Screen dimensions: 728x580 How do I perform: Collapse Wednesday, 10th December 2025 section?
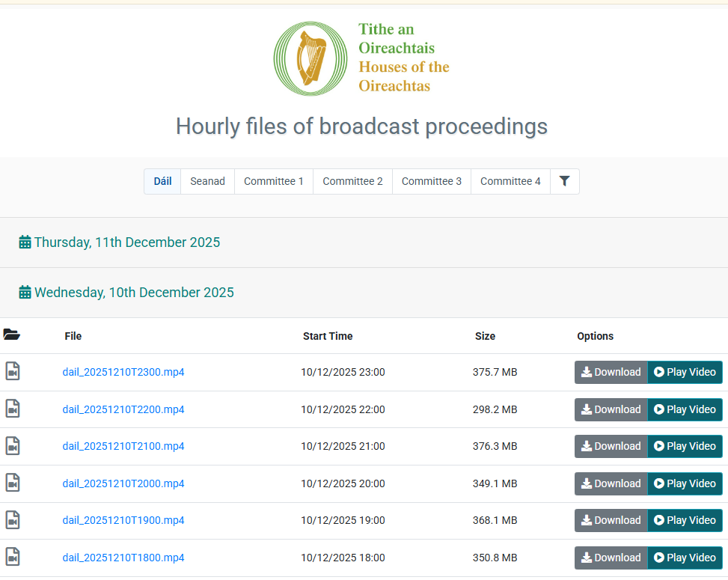[126, 293]
